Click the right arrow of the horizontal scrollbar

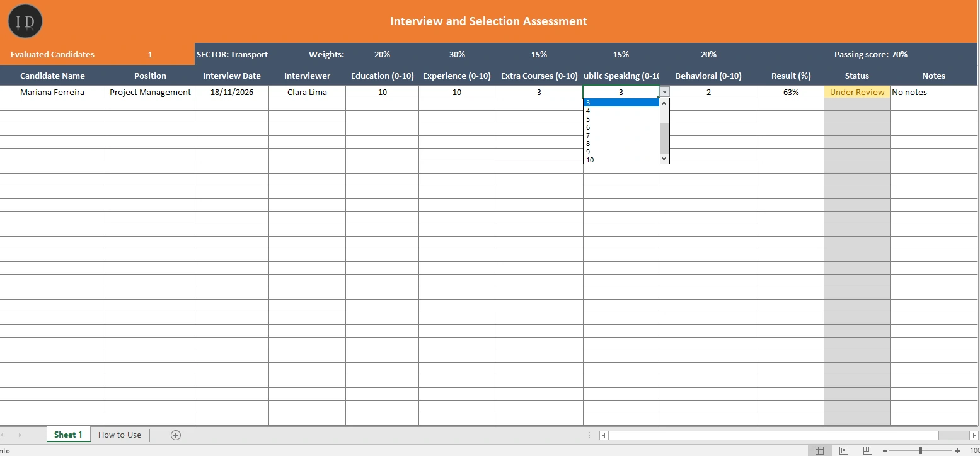coord(974,435)
